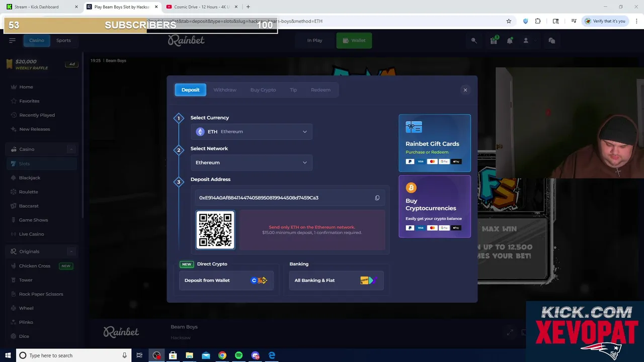Copy the ETH deposit address
The height and width of the screenshot is (362, 644).
point(377,198)
